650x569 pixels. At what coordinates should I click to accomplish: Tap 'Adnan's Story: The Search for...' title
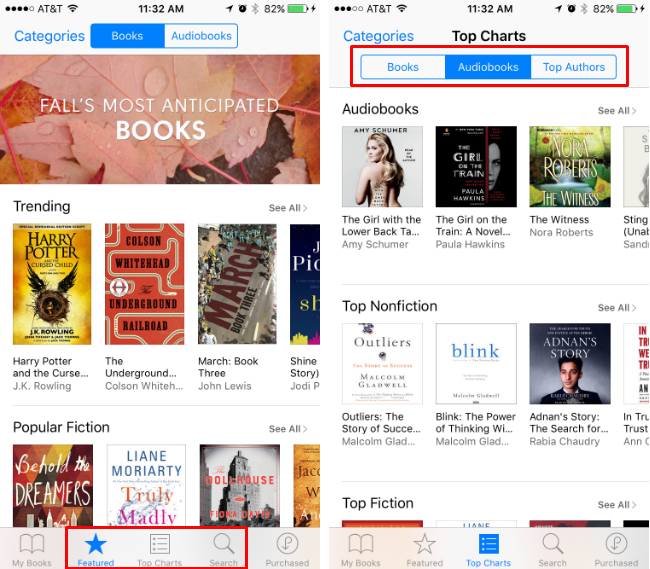[x=569, y=423]
